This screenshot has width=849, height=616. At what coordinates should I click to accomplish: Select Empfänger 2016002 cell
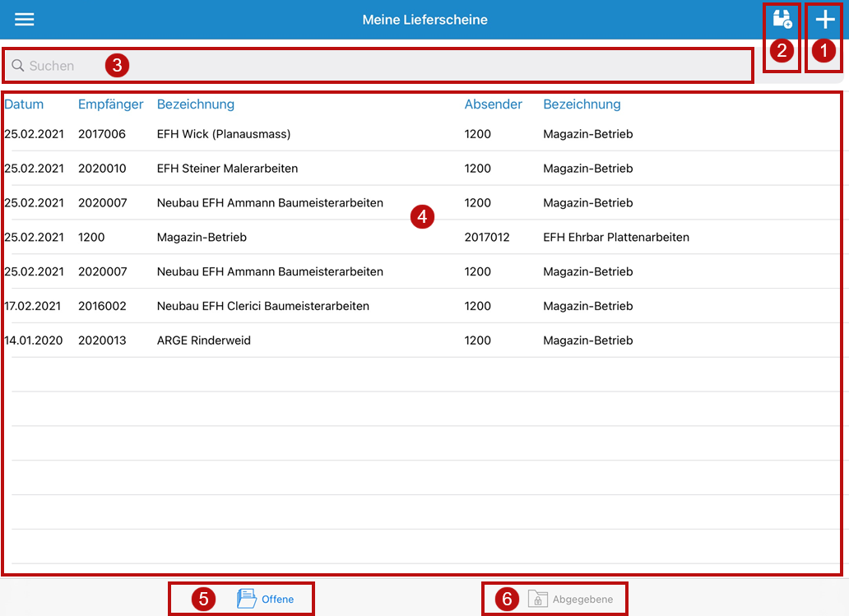coord(102,306)
